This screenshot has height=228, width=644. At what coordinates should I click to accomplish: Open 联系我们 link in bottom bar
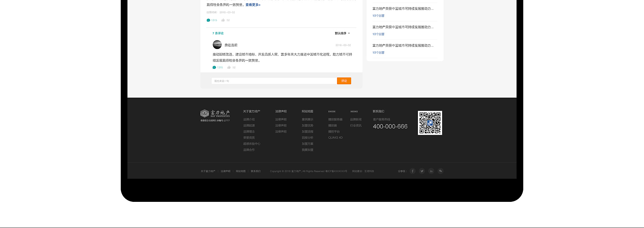(256, 171)
